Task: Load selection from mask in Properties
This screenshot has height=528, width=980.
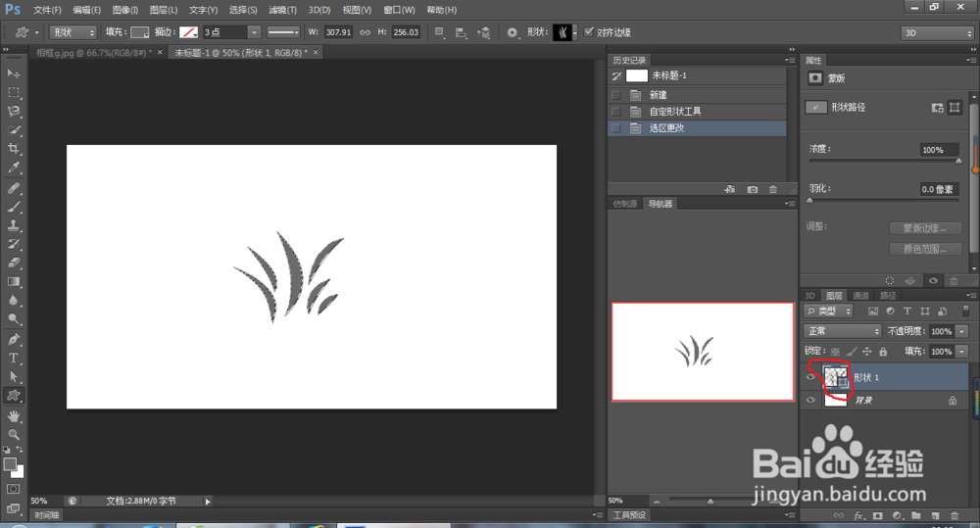Action: [890, 280]
